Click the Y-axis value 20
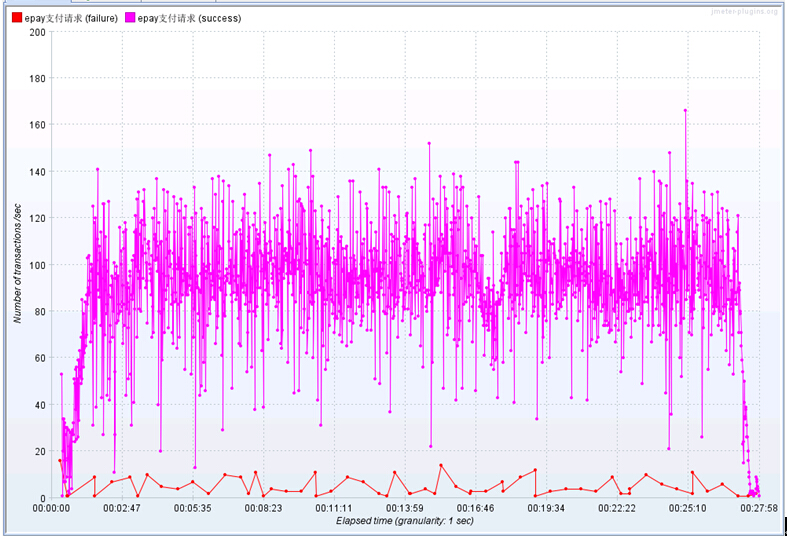787x539 pixels. tap(40, 452)
